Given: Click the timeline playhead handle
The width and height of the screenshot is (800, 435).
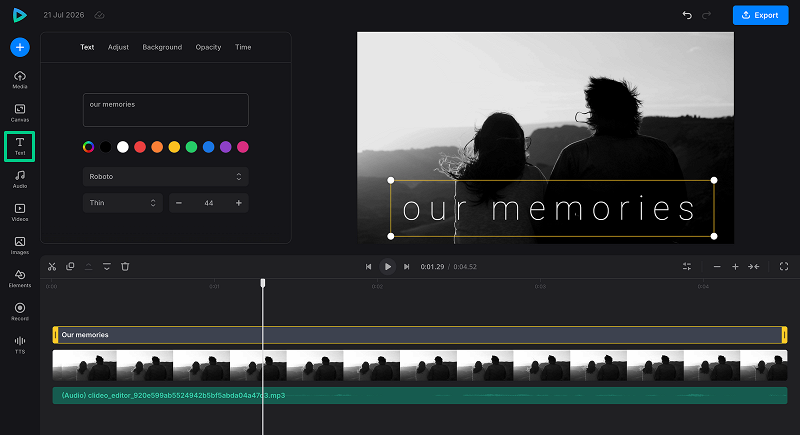Looking at the screenshot, I should pyautogui.click(x=263, y=283).
